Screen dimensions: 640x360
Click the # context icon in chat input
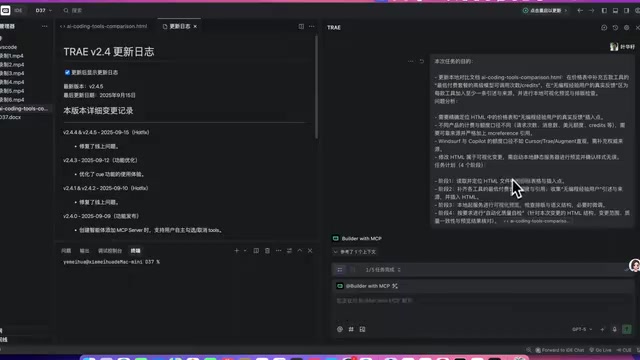[x=351, y=329]
